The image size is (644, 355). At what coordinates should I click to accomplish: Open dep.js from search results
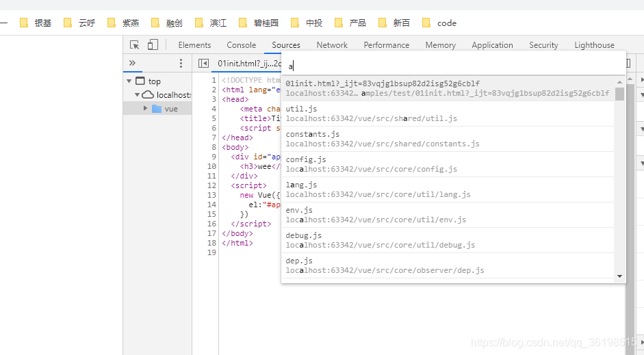tap(448, 265)
